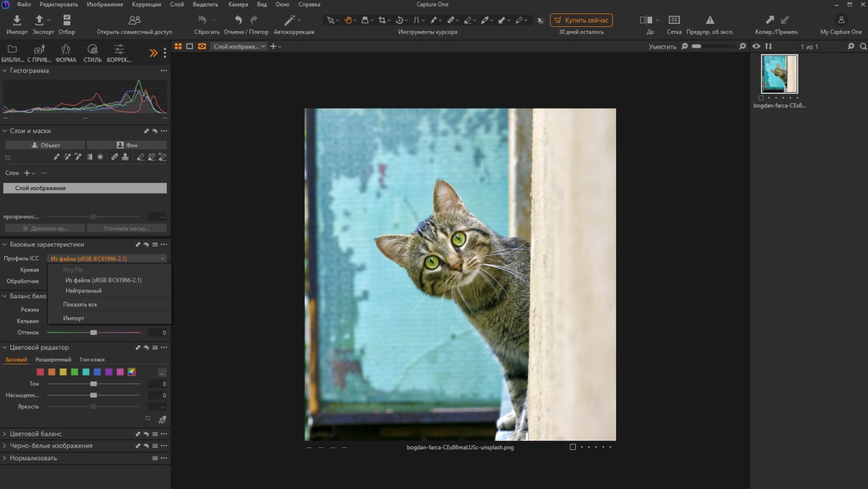The height and width of the screenshot is (489, 868).
Task: Pick color with Color Editor eyedropper
Action: 162,420
